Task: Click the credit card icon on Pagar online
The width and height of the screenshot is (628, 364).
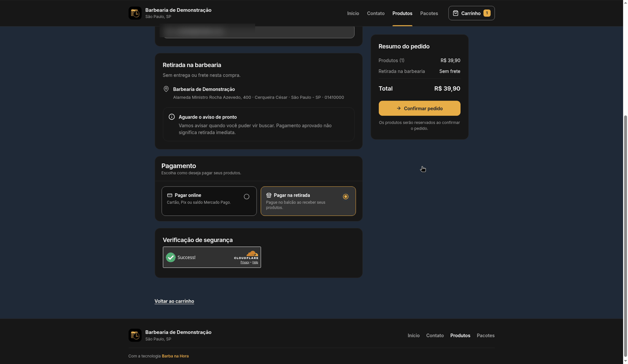Action: click(x=170, y=195)
